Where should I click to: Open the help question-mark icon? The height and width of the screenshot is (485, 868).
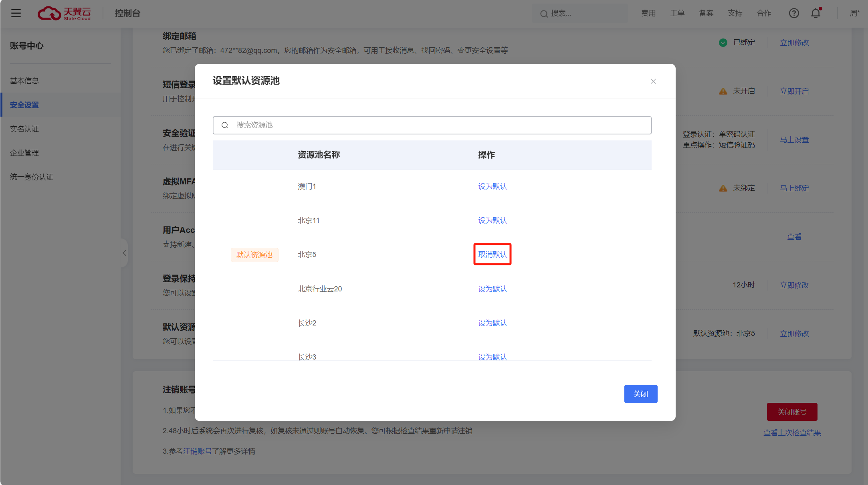(x=794, y=13)
